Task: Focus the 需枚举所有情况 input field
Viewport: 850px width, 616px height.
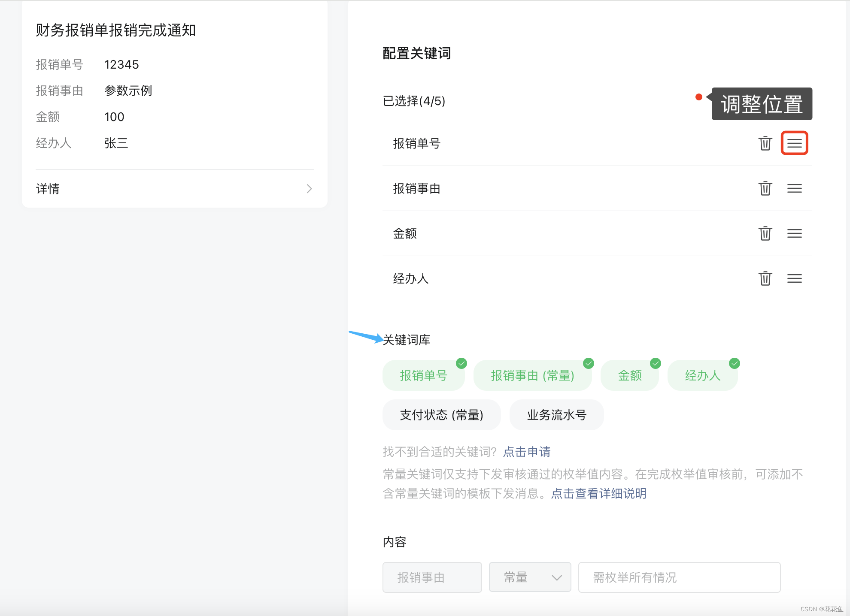Action: point(679,577)
